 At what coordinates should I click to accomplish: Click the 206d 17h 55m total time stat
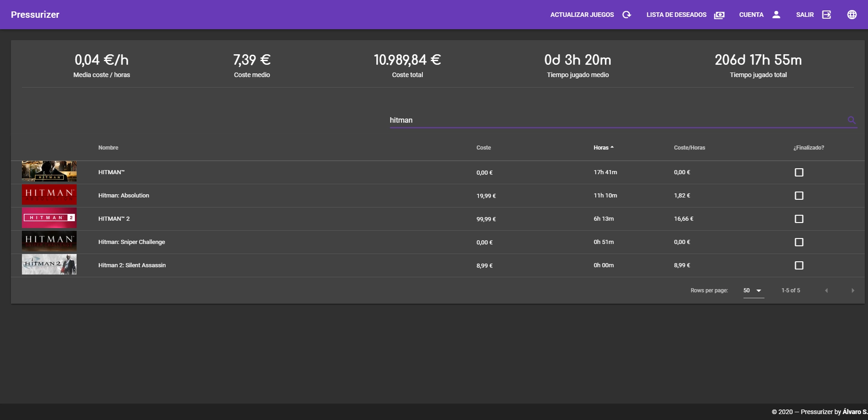point(758,60)
